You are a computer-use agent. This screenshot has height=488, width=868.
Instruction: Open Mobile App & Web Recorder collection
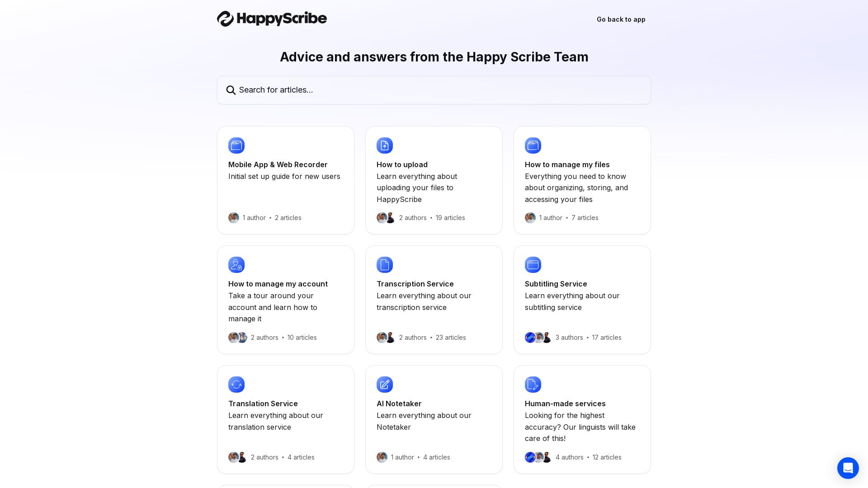286,180
